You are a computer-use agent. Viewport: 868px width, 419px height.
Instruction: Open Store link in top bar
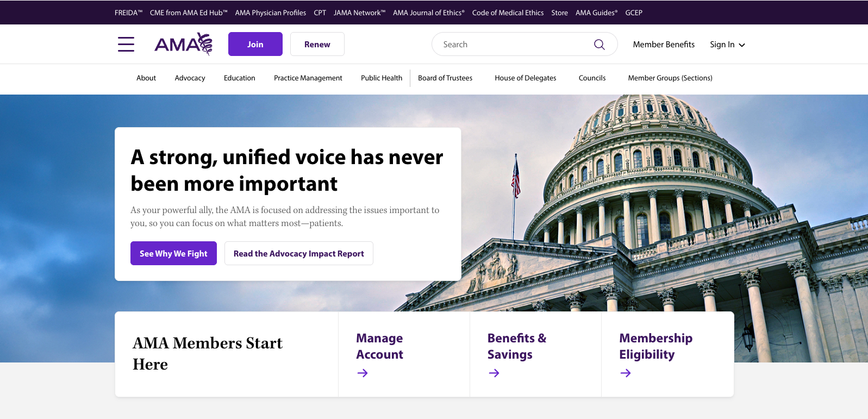[559, 12]
